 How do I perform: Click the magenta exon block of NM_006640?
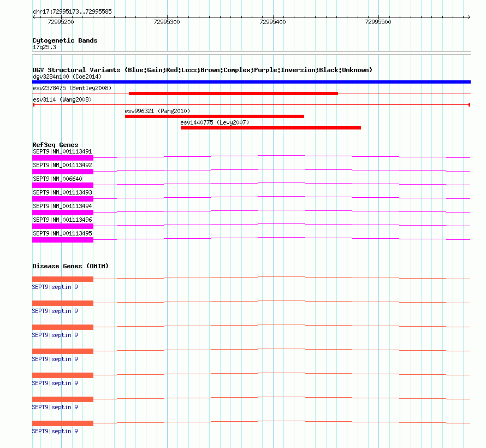click(x=63, y=185)
